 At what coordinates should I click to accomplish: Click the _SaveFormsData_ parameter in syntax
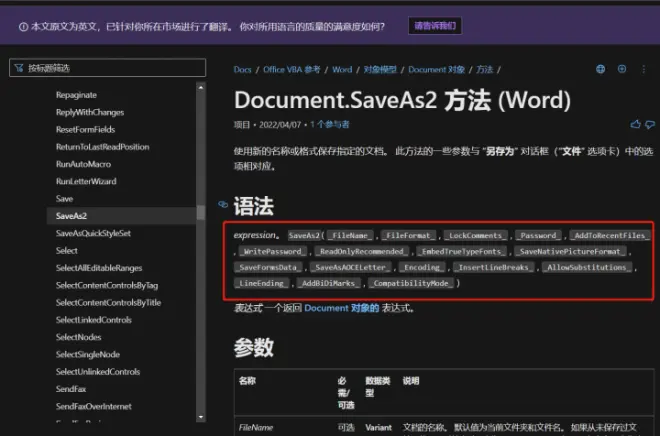click(268, 268)
